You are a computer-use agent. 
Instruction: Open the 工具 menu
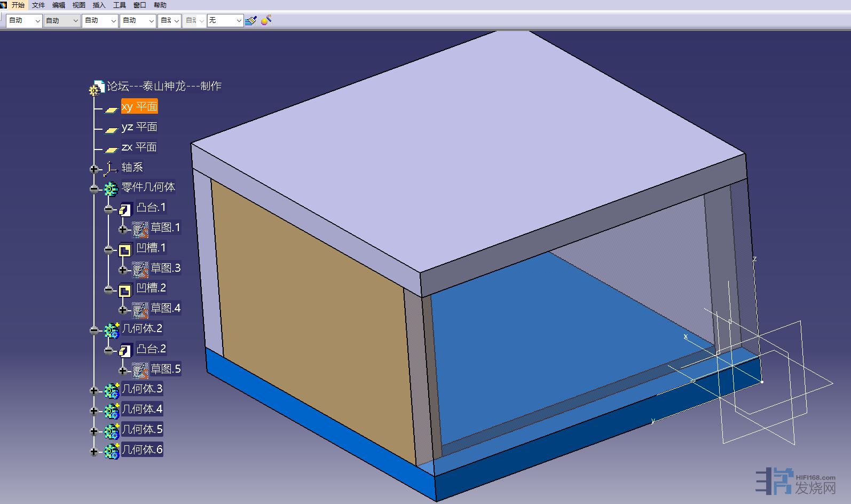tap(119, 5)
